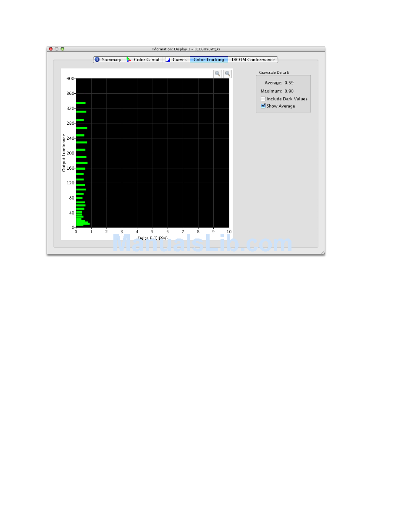Screen dimensions: 399x532
Task: Click the window resize grip corner
Action: click(x=323, y=252)
